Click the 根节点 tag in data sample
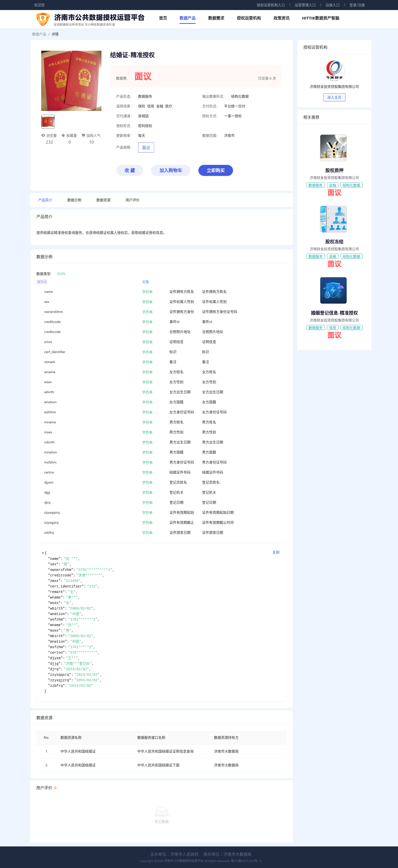 tap(42, 282)
